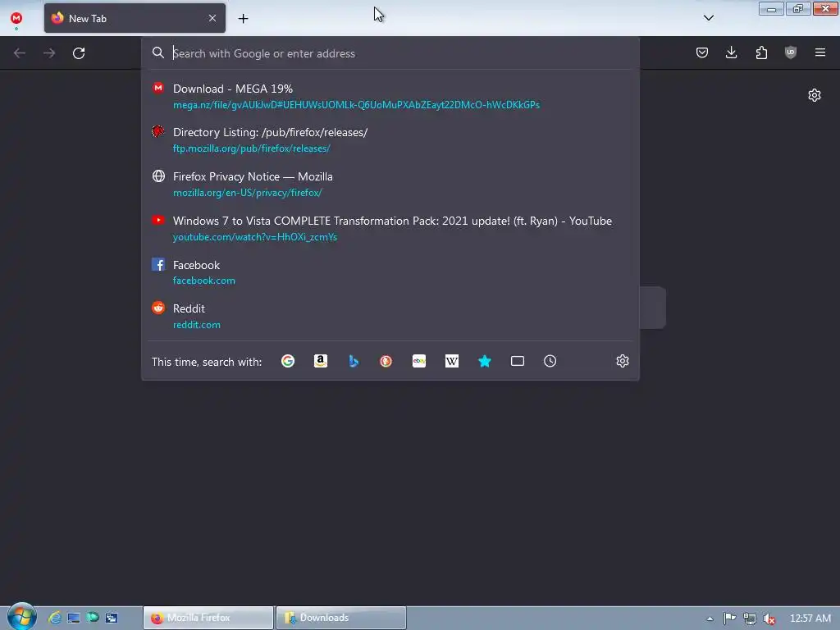
Task: Search this time with eBay
Action: coord(419,361)
